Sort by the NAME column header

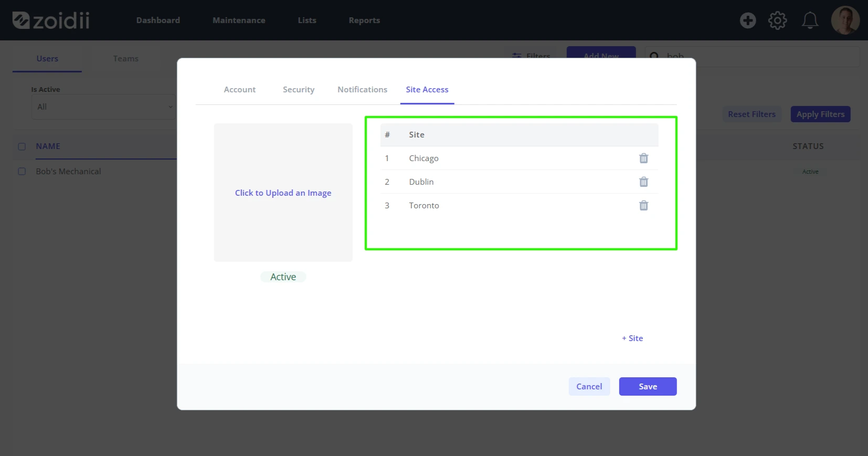[48, 146]
